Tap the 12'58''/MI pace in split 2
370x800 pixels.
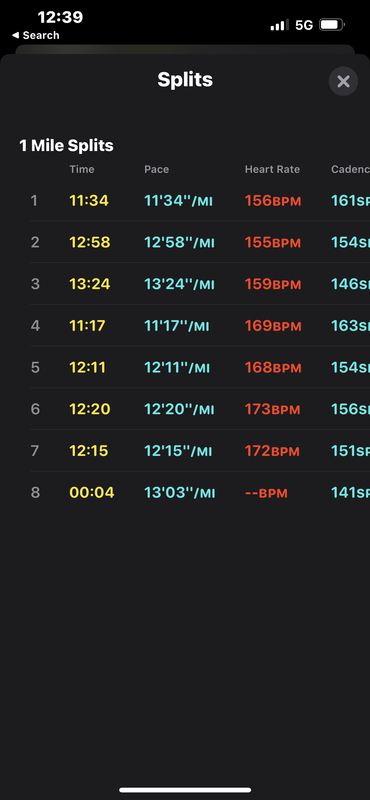click(x=179, y=242)
